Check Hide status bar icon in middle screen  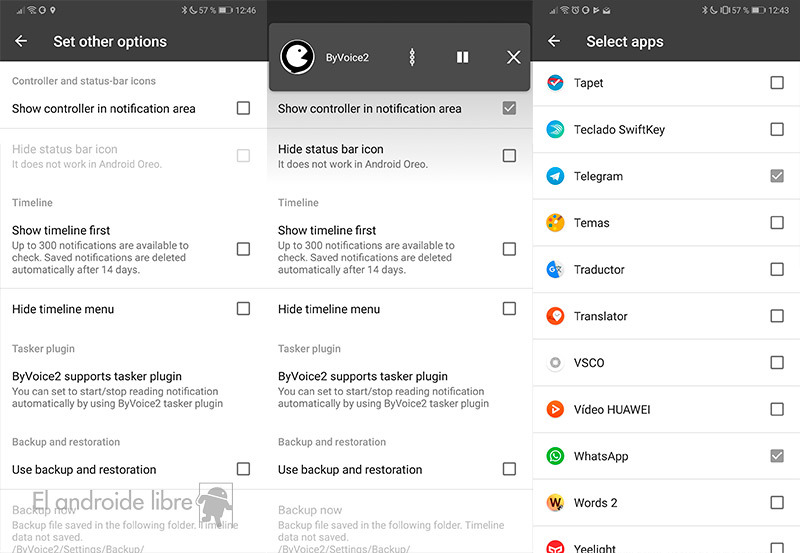509,156
